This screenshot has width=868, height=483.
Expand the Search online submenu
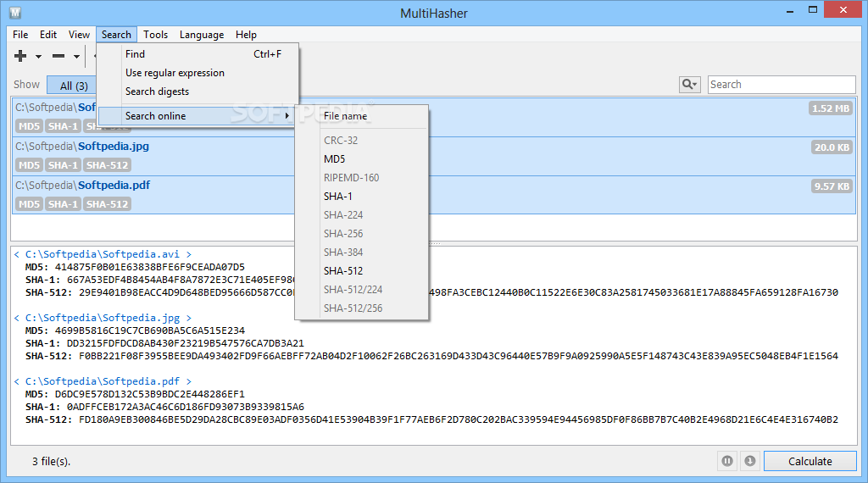(198, 116)
